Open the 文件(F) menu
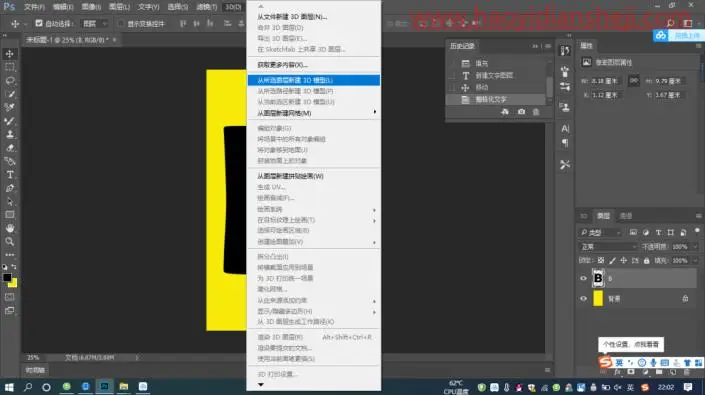Screen dimensions: 705x395 tap(34, 7)
